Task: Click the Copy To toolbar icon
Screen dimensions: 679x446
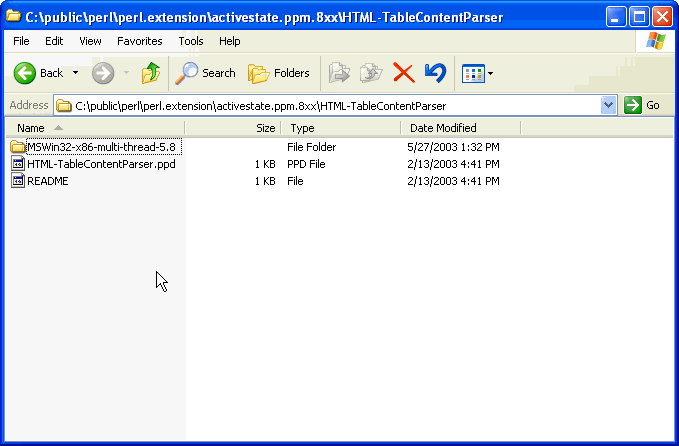Action: point(371,73)
